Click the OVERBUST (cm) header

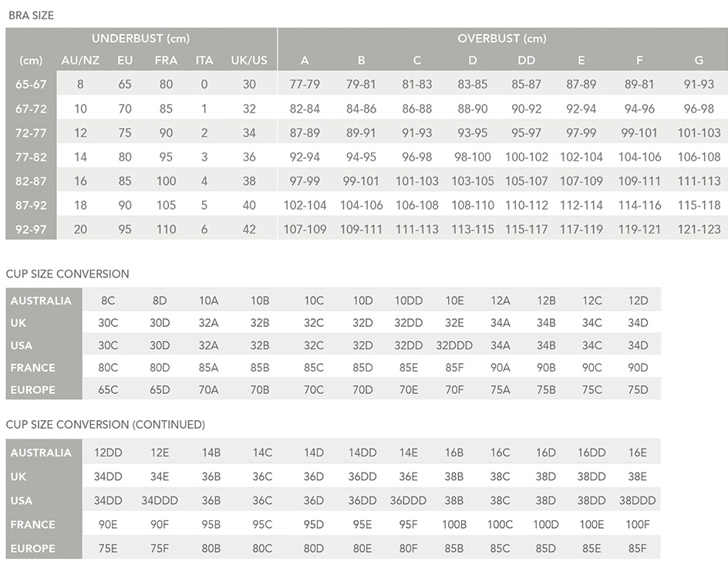point(502,39)
